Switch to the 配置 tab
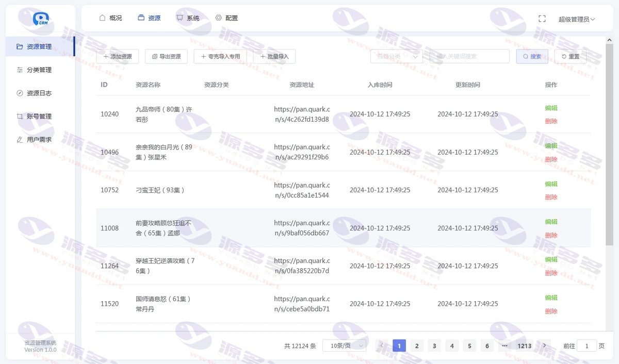This screenshot has width=619, height=364. 226,18
